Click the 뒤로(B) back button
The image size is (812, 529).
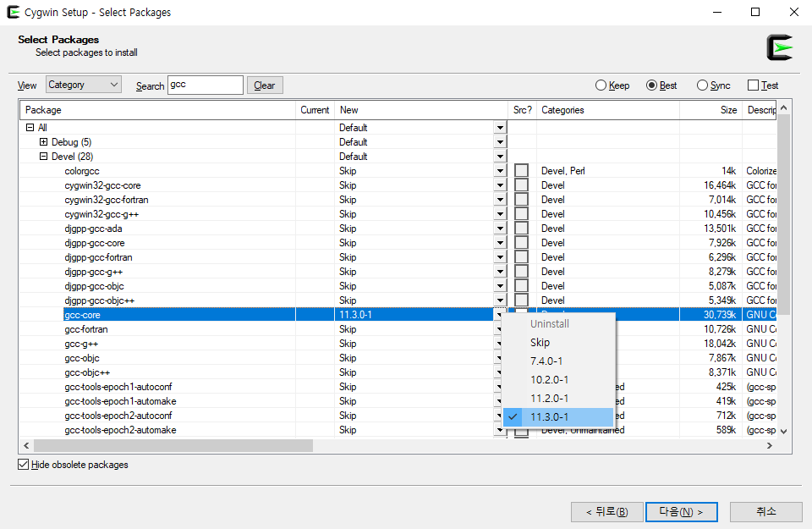coord(607,512)
